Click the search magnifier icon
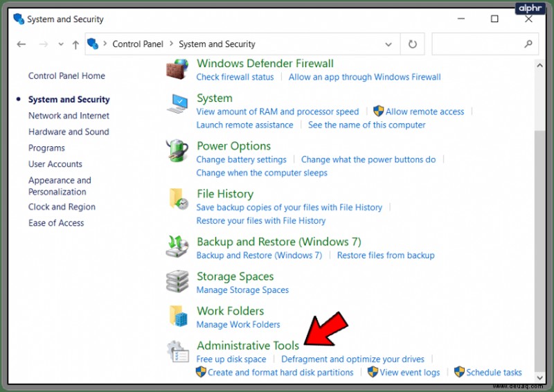The image size is (554, 392). pos(528,44)
